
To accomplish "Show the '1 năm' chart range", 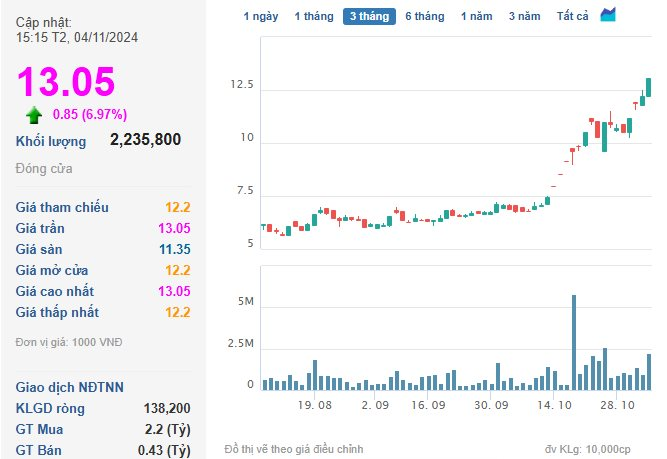I will click(x=476, y=17).
